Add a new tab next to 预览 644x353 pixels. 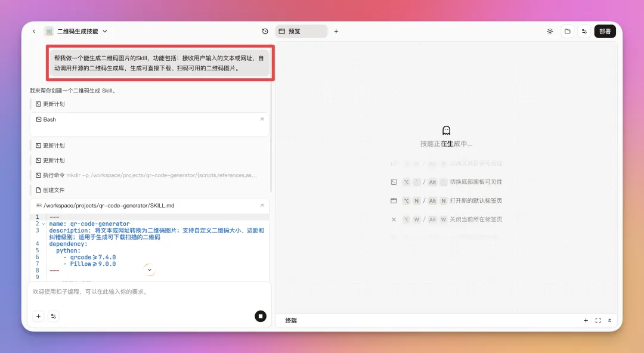336,31
